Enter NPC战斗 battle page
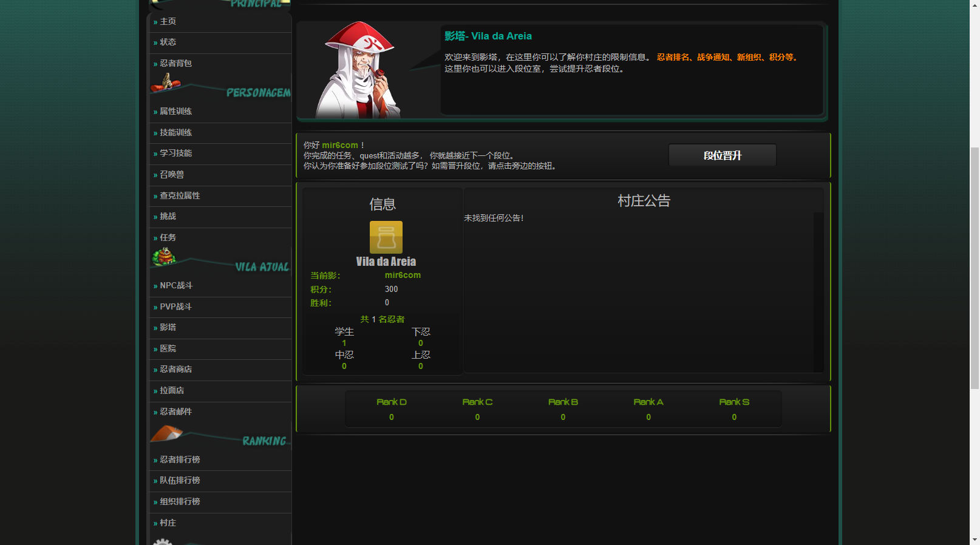Viewport: 980px width, 545px height. coord(176,285)
